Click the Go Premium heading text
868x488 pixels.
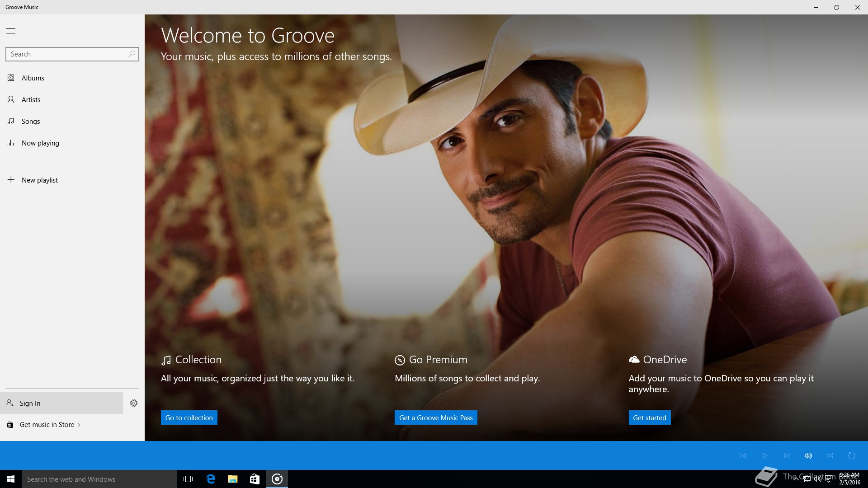[438, 360]
